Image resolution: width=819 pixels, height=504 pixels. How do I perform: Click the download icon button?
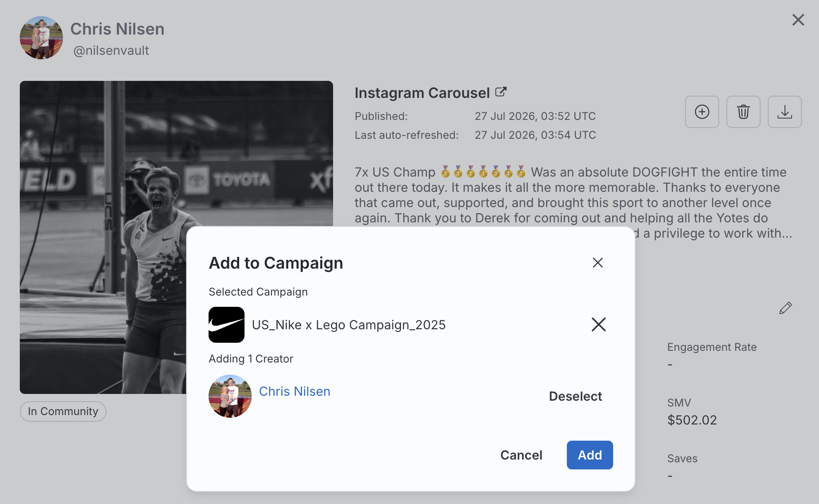(784, 112)
